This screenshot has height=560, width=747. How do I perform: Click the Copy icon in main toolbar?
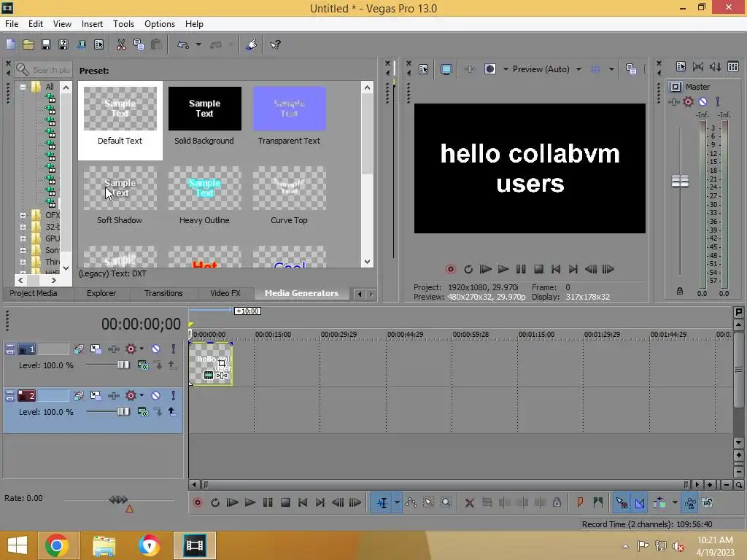click(x=139, y=44)
